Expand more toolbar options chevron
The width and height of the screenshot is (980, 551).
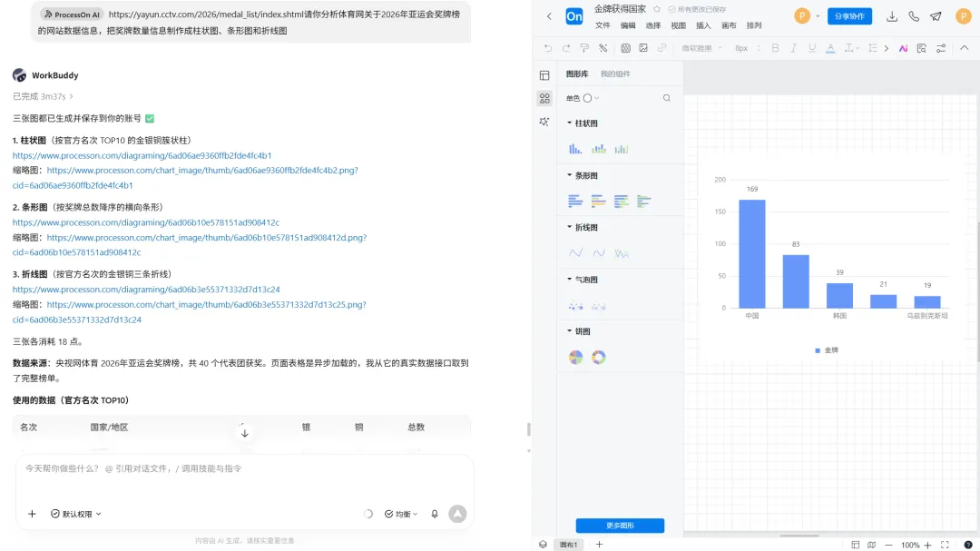pyautogui.click(x=887, y=48)
